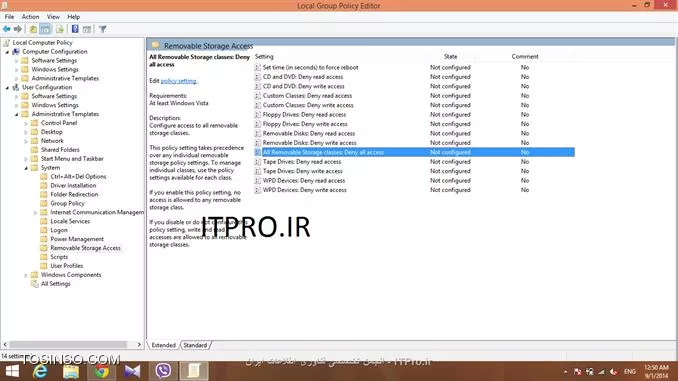Viewport: 678px width, 381px height.
Task: Click the Windows Start button
Action: point(12,371)
